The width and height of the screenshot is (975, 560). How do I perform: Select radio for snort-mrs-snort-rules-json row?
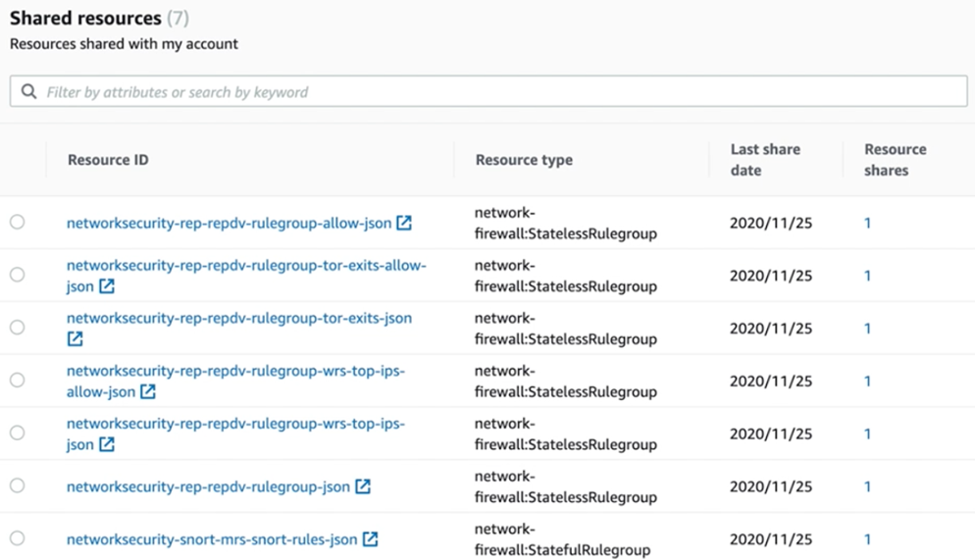coord(18,538)
